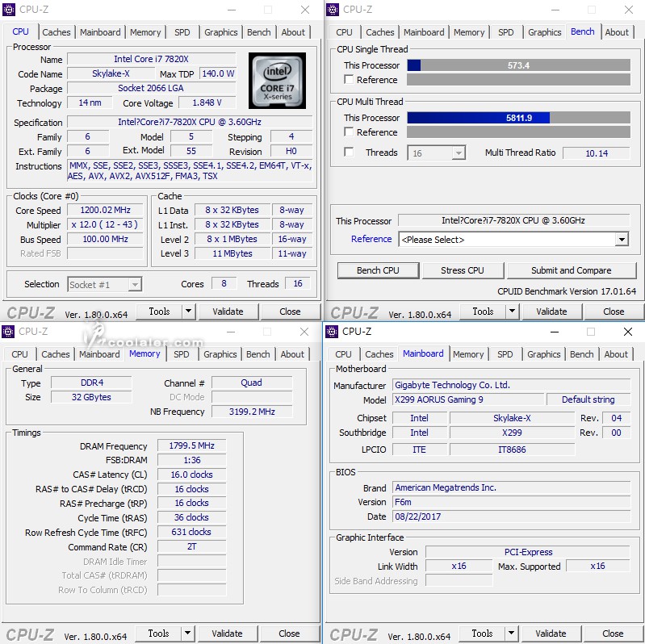Click Validate button in the Mainboard window
The image size is (645, 644).
(551, 634)
